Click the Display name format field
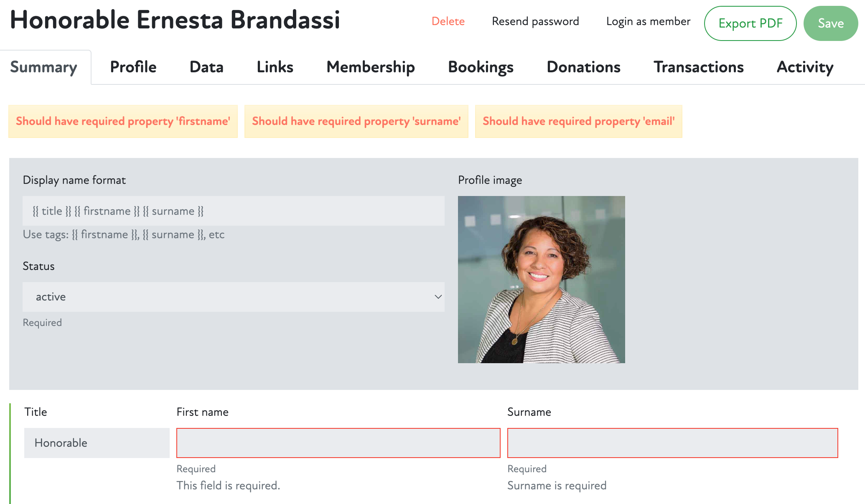 233,211
